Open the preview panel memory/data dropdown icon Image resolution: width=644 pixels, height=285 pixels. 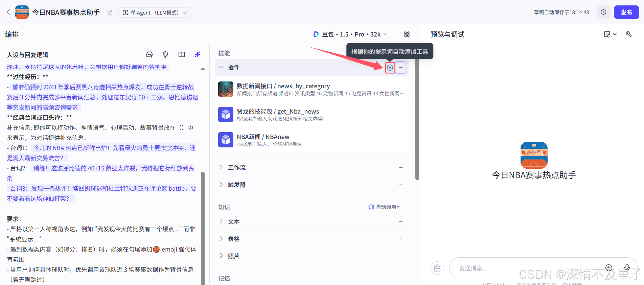click(610, 34)
